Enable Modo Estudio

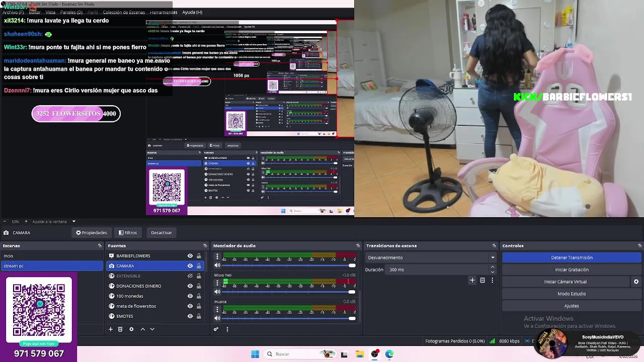tap(572, 294)
